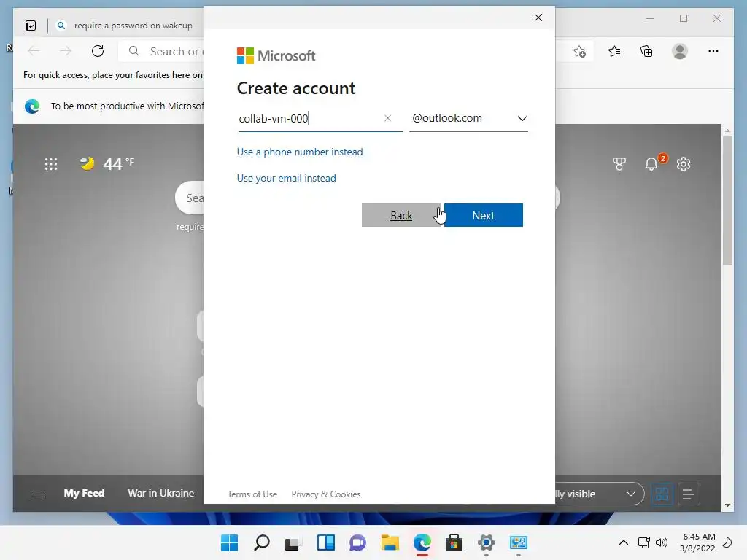
Task: Open new tab page settings gear
Action: point(684,164)
